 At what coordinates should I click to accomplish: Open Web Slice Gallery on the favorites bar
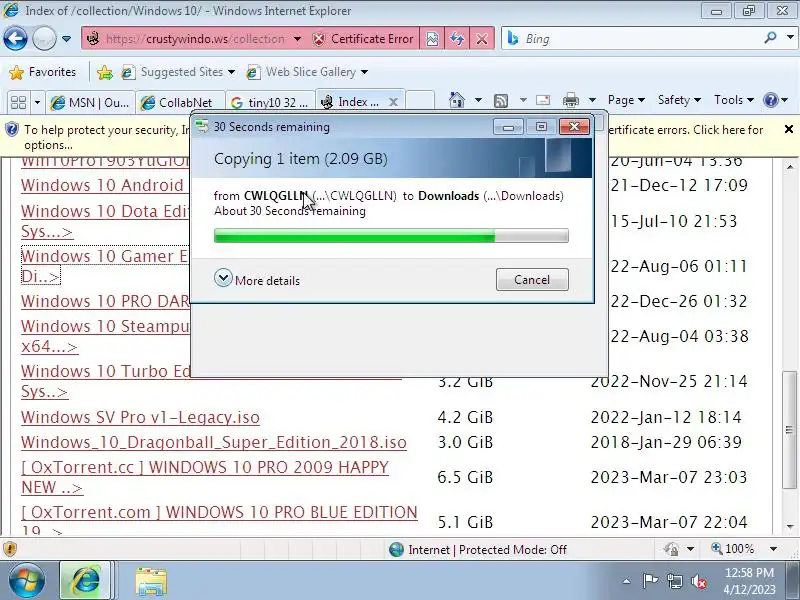(307, 72)
